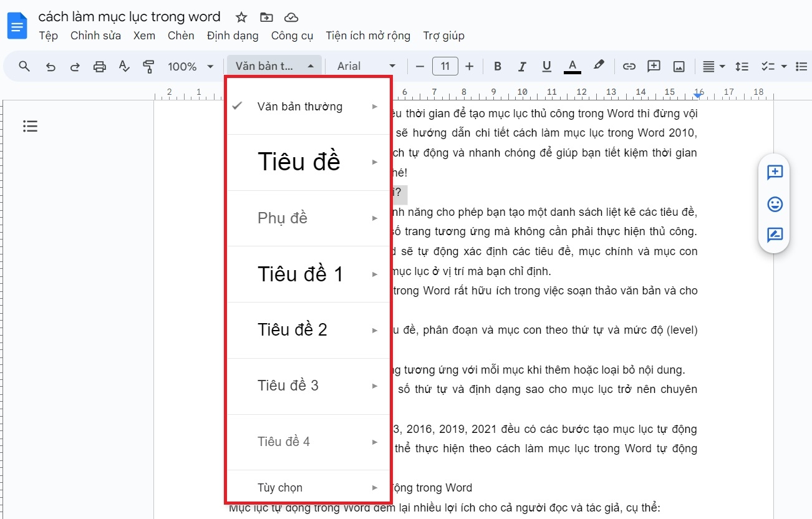
Task: Insert a link
Action: 629,66
